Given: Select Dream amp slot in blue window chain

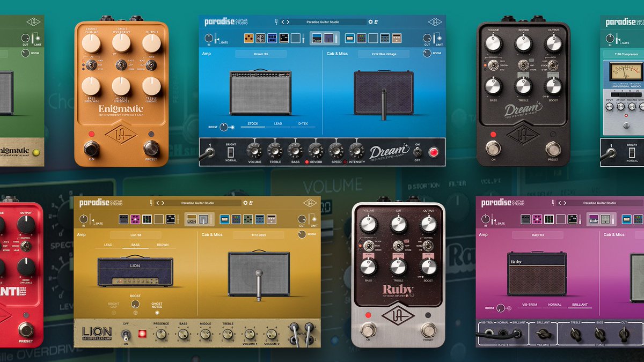Looking at the screenshot, I should (318, 38).
